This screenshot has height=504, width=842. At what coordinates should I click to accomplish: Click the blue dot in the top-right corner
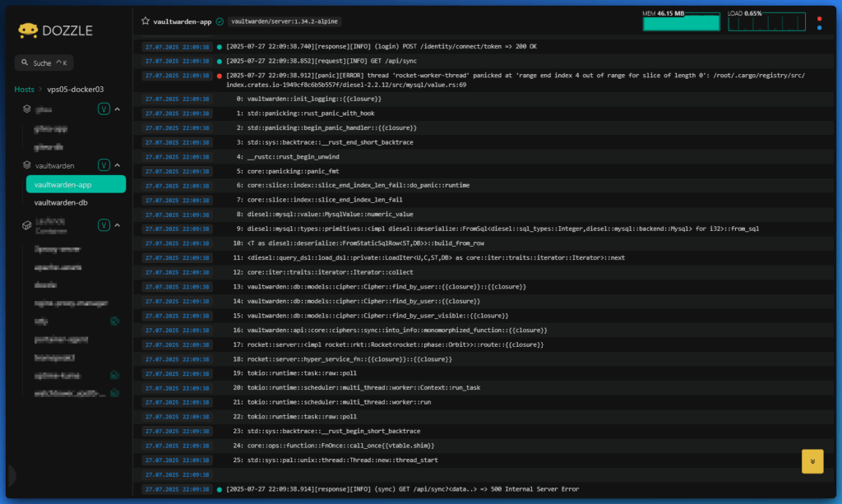[x=819, y=27]
